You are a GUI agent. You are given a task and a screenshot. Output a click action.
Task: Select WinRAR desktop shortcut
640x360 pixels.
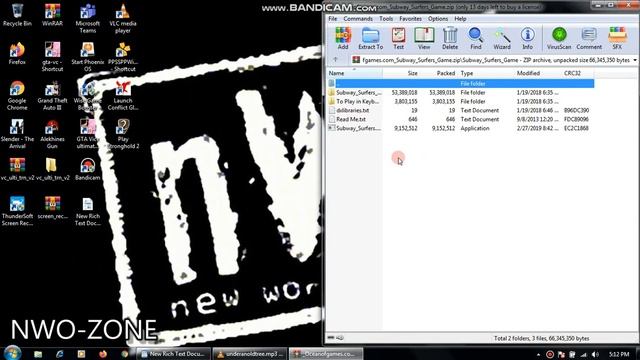pyautogui.click(x=52, y=15)
